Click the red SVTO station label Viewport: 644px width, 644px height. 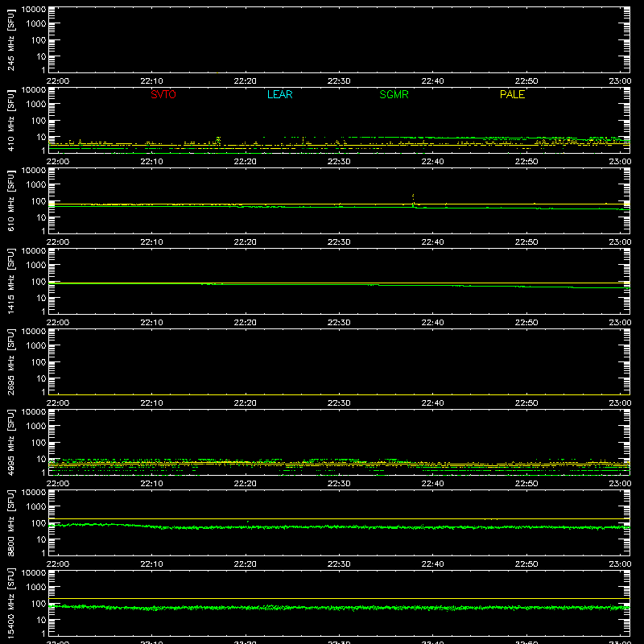pyautogui.click(x=163, y=94)
